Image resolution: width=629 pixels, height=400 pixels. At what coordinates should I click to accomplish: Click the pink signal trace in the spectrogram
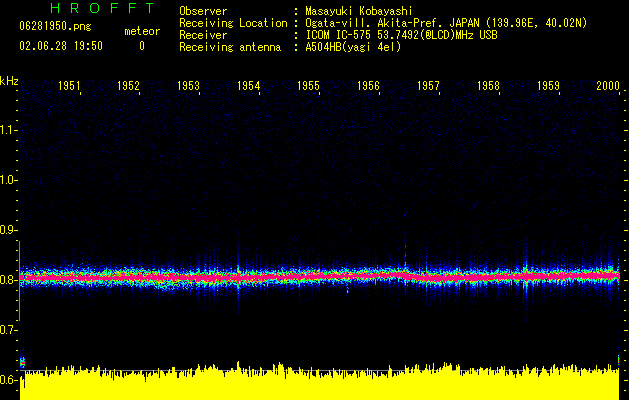tap(320, 277)
